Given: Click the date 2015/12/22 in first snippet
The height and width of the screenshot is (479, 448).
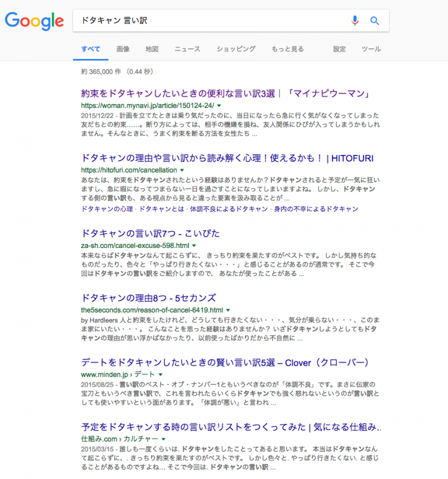Looking at the screenshot, I should [97, 116].
